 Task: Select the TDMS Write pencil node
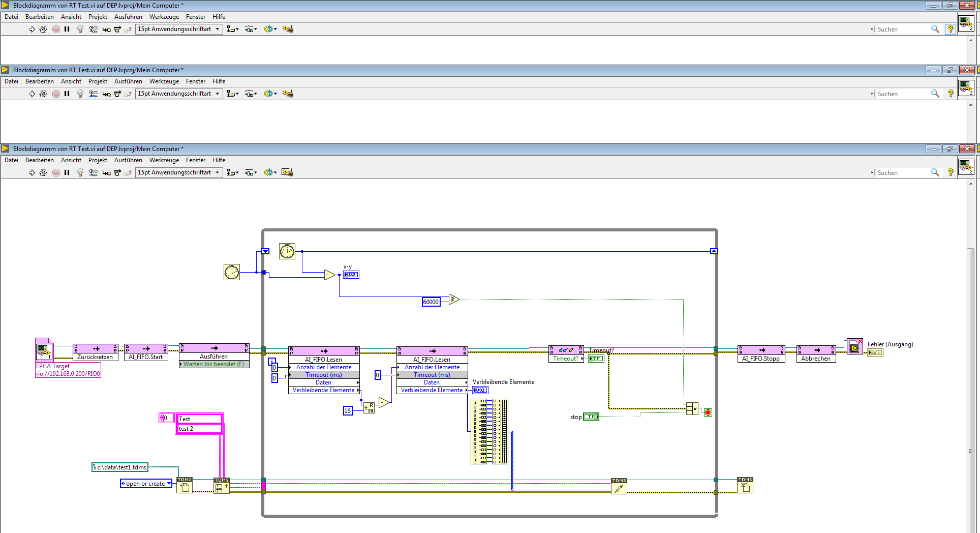pyautogui.click(x=619, y=487)
